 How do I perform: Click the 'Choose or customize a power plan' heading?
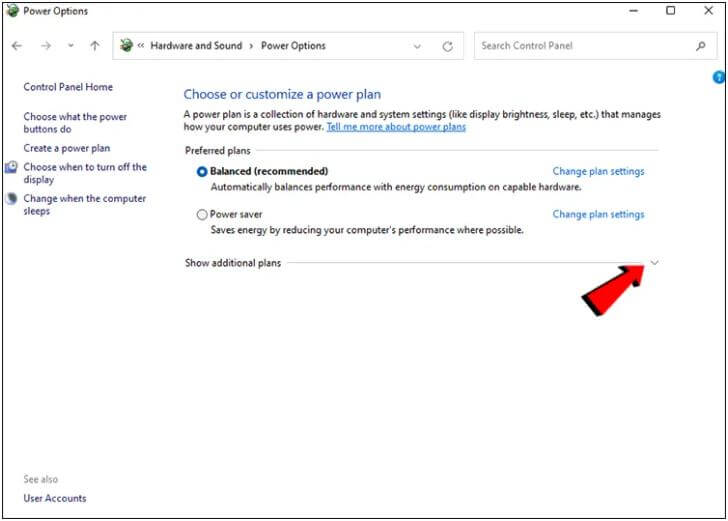(x=282, y=94)
